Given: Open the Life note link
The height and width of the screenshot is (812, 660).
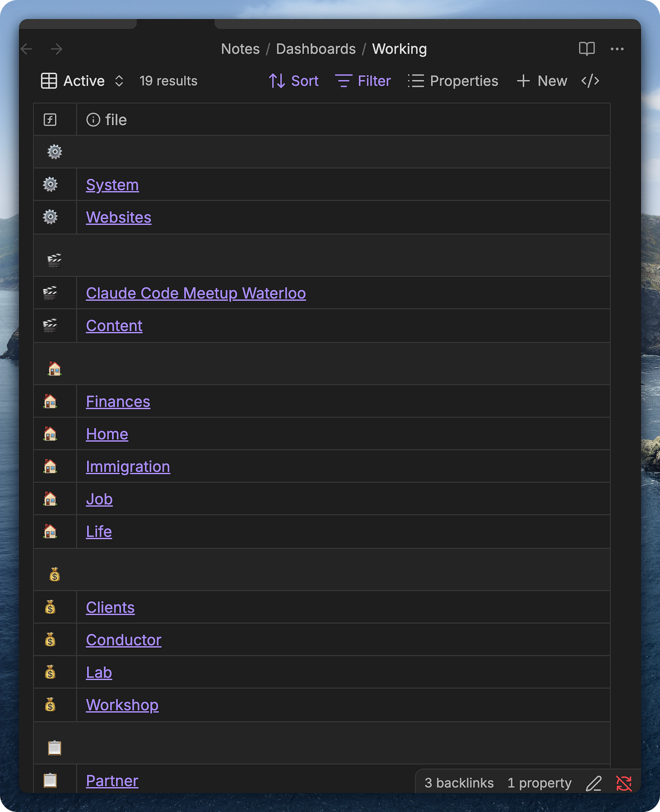Looking at the screenshot, I should tap(99, 532).
